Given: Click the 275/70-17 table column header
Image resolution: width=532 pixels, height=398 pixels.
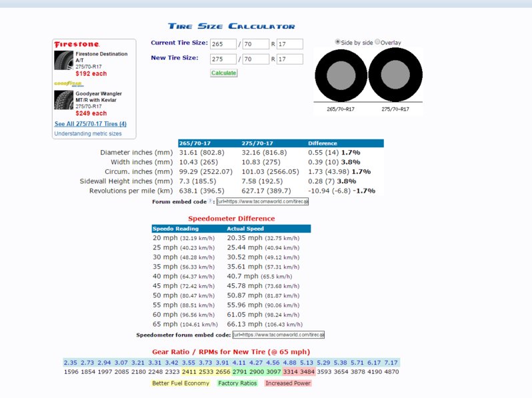Looking at the screenshot, I should [x=257, y=143].
